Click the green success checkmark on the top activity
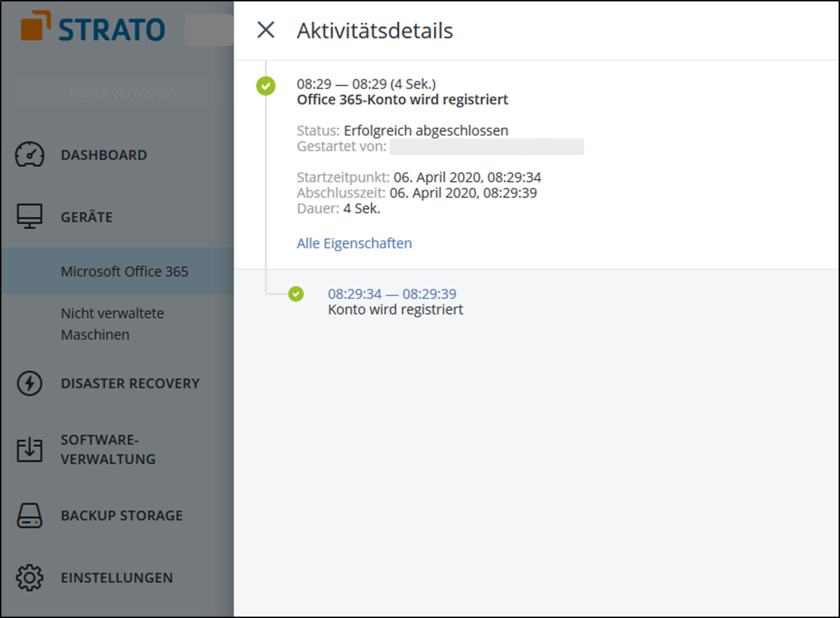This screenshot has height=618, width=840. (265, 86)
